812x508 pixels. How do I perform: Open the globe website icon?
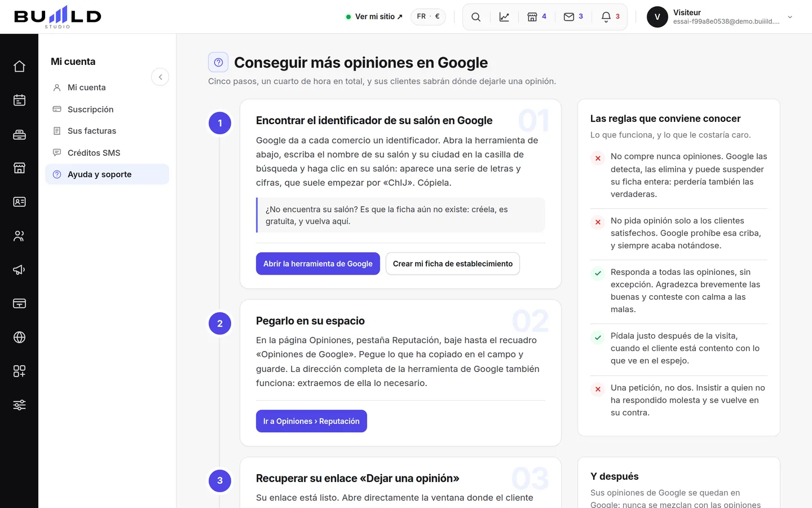pyautogui.click(x=19, y=338)
